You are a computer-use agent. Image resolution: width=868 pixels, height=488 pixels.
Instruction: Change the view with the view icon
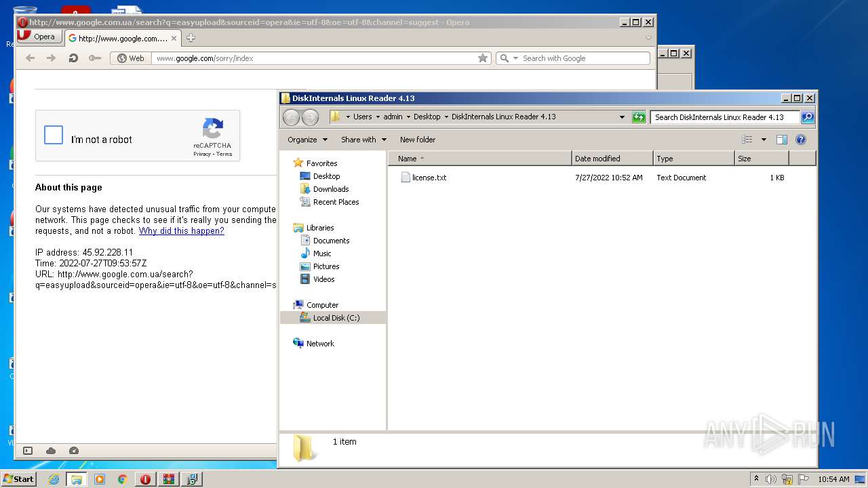[747, 140]
